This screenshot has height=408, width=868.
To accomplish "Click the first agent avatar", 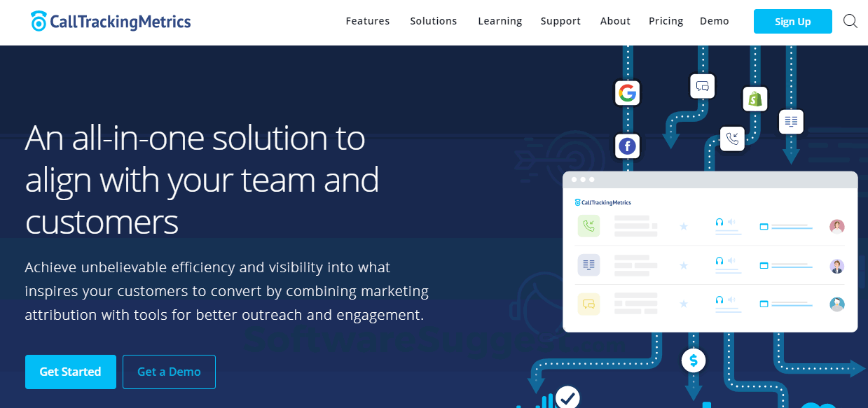I will 837,226.
